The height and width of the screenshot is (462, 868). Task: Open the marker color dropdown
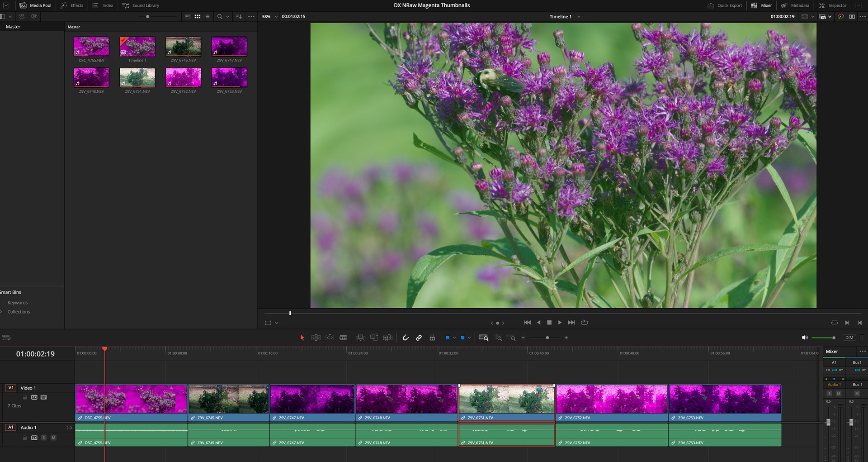469,338
